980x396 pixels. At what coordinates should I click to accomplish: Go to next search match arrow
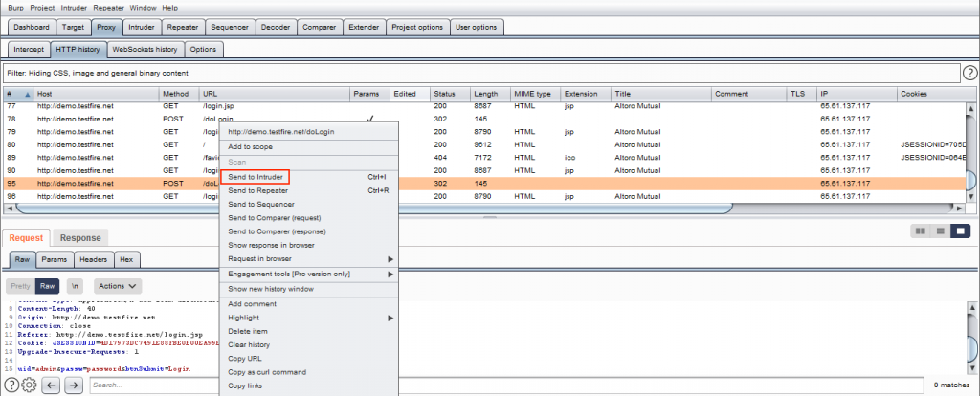74,385
